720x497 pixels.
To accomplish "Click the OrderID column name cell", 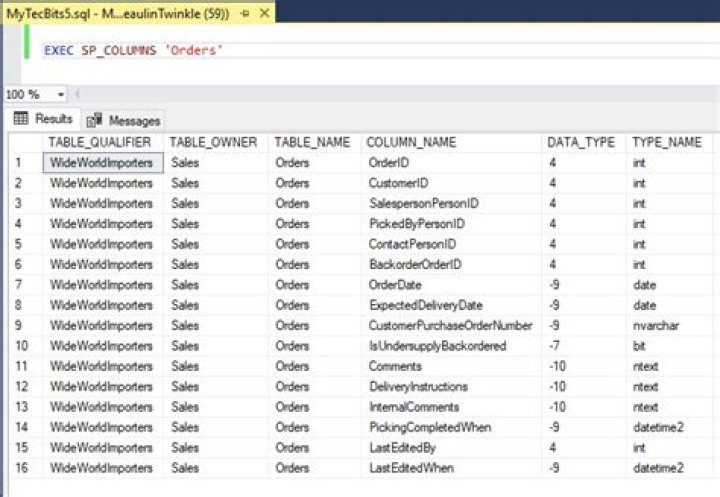I will 451,163.
